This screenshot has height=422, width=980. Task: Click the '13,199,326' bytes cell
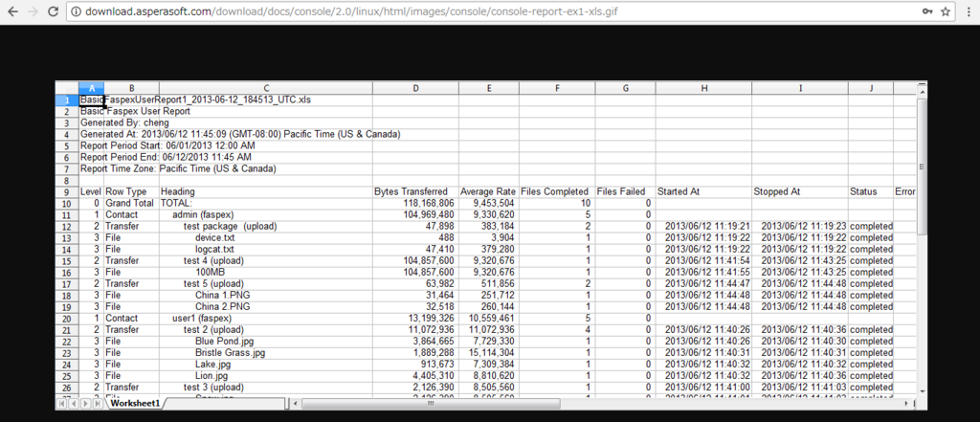click(x=415, y=318)
